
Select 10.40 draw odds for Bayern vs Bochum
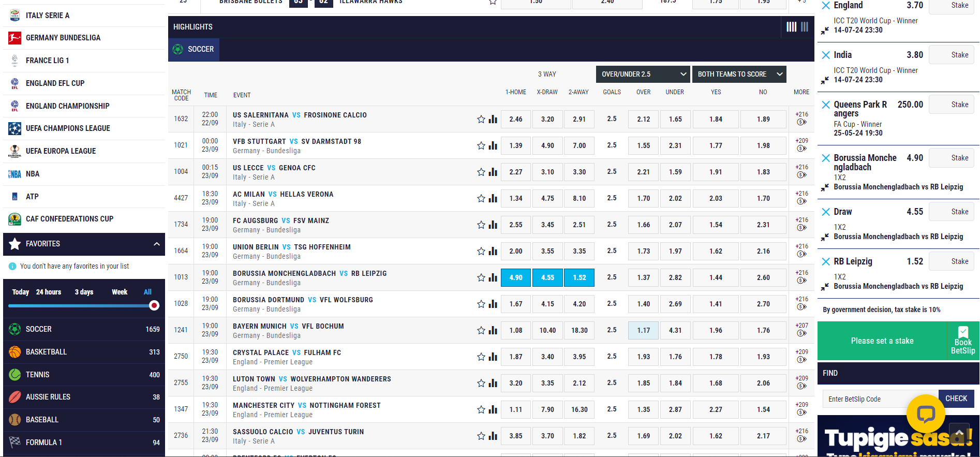click(x=547, y=330)
